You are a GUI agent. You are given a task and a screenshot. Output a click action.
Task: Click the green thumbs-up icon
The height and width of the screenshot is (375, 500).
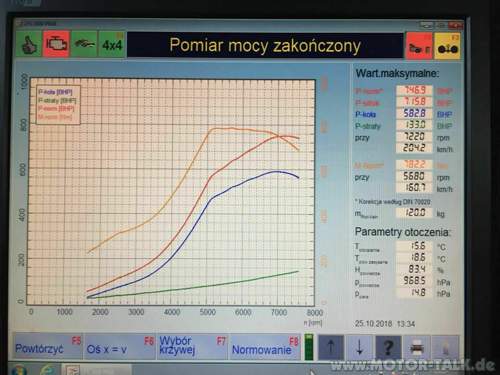(x=29, y=44)
